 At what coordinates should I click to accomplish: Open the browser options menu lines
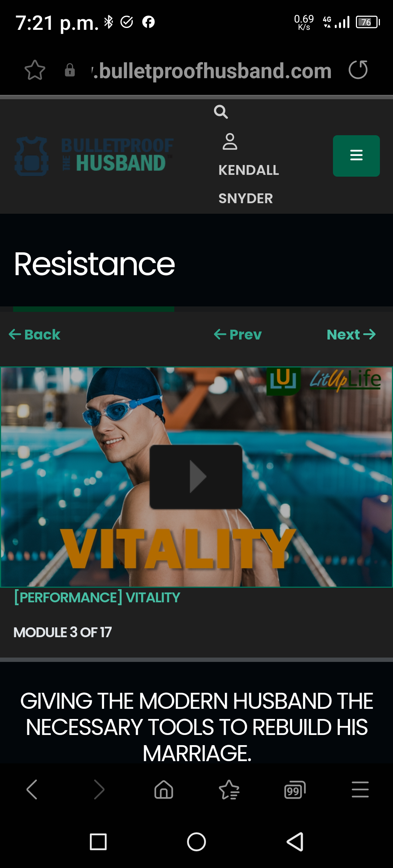(x=360, y=789)
